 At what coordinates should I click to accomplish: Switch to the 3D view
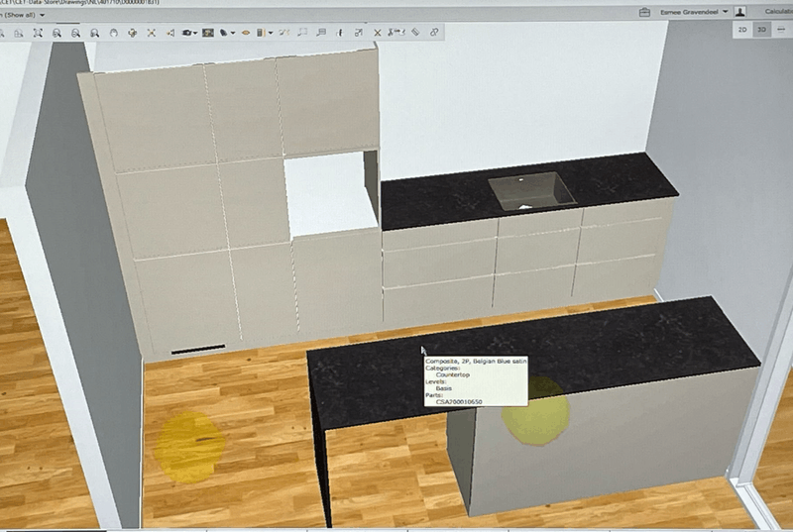coord(762,30)
